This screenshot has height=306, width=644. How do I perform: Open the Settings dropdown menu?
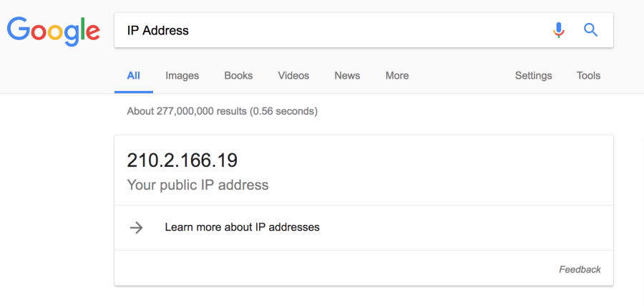533,76
